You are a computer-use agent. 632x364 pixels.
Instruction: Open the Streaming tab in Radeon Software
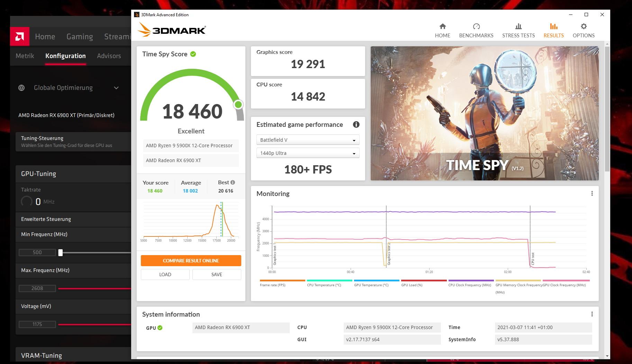[117, 37]
